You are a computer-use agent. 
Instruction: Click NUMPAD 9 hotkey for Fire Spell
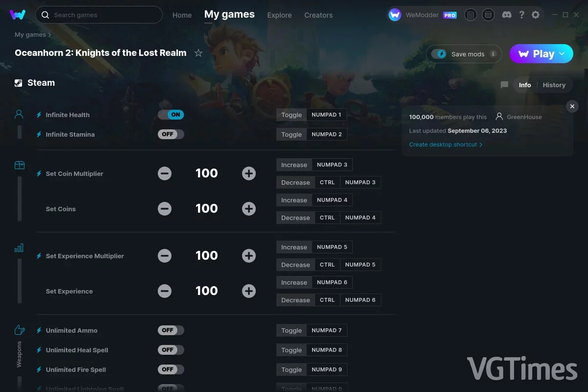327,369
